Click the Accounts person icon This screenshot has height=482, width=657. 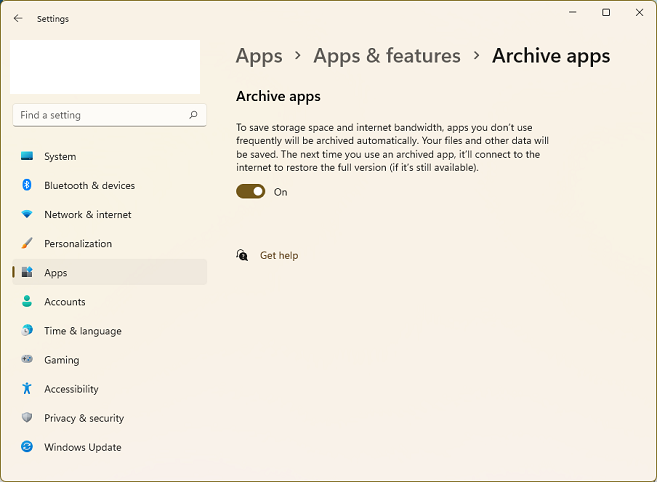coord(27,301)
